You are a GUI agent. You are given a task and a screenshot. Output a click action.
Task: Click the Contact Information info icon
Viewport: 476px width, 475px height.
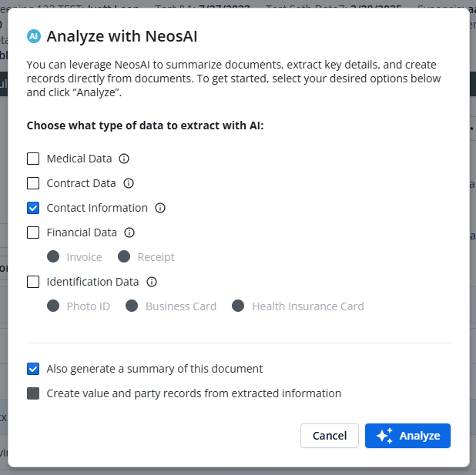point(160,208)
